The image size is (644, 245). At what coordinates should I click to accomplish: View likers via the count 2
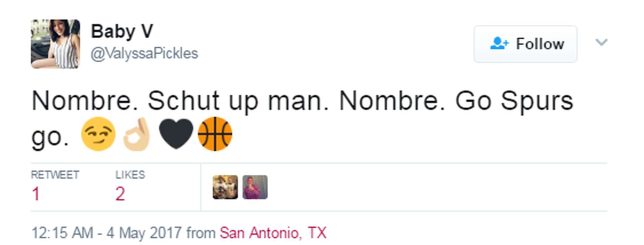click(120, 194)
